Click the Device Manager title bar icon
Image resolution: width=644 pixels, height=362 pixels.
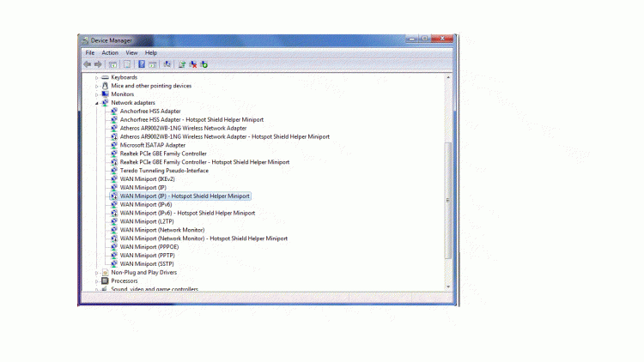pyautogui.click(x=85, y=40)
